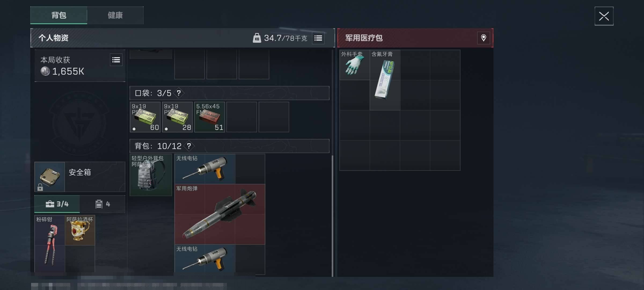Click the 5.56x45 FMJ ammo box
This screenshot has height=290, width=644.
(210, 117)
